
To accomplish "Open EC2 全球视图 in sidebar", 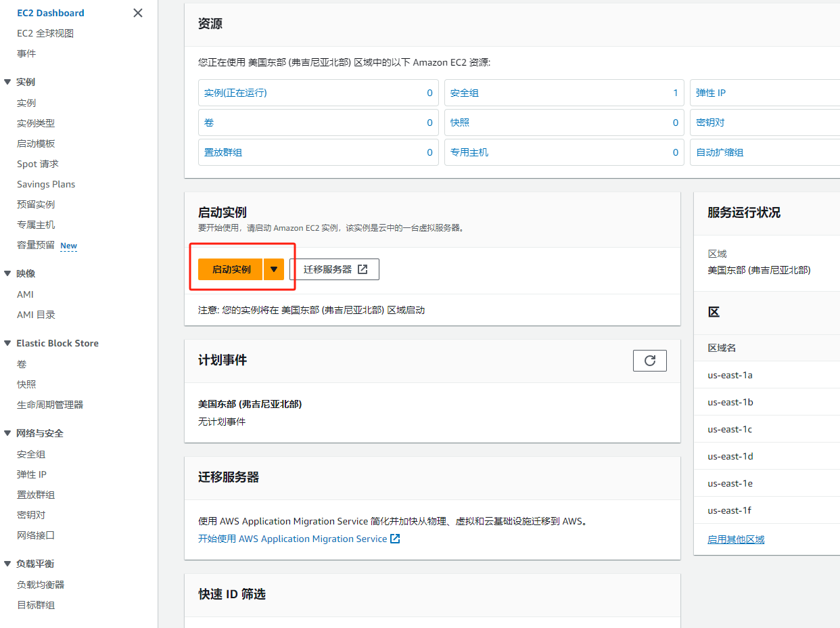I will 45,33.
